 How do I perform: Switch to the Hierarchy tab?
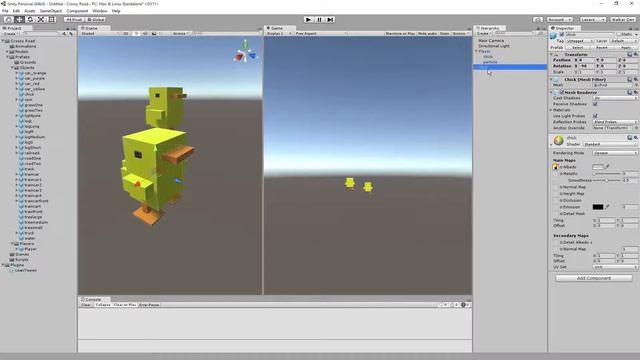click(x=489, y=28)
